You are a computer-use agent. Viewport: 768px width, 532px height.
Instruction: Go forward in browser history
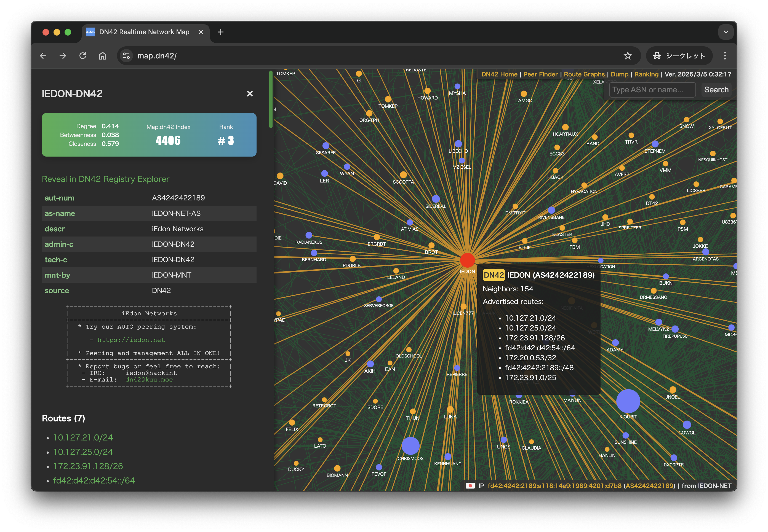(x=63, y=56)
